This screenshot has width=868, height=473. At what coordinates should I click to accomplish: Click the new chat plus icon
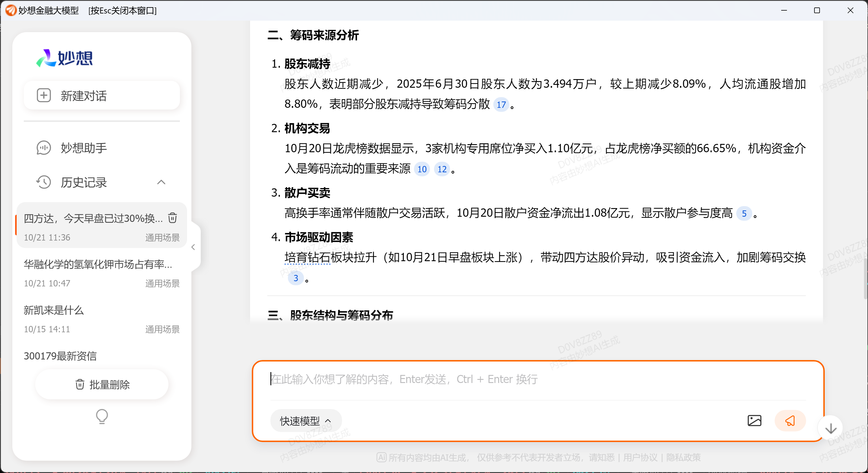point(44,95)
